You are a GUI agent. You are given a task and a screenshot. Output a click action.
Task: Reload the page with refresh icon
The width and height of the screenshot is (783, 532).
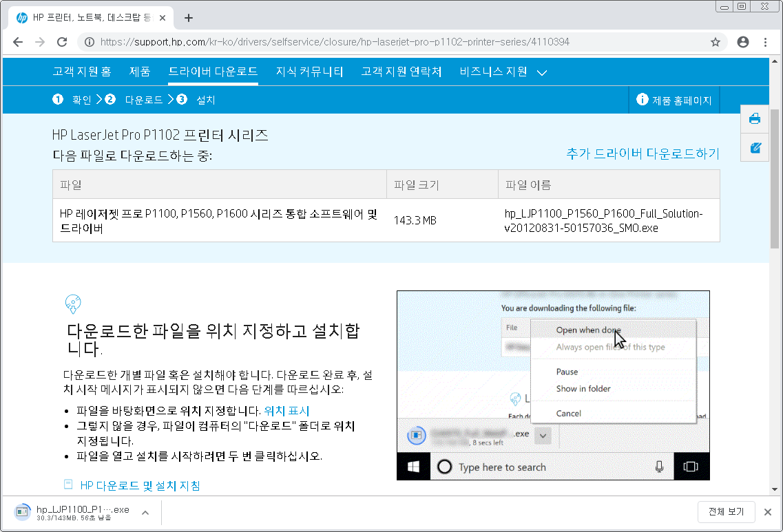[x=62, y=42]
